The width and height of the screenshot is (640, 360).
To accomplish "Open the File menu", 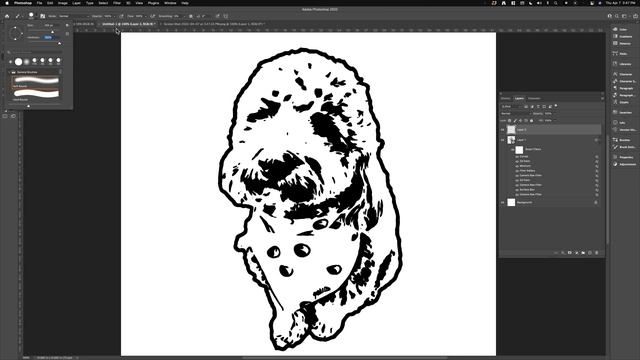I will (x=39, y=3).
